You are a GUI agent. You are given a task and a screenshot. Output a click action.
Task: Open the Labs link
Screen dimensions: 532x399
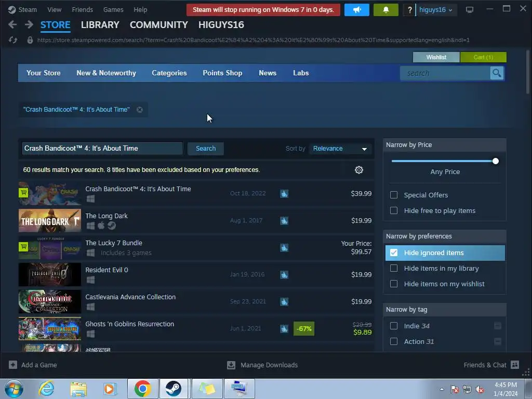[x=301, y=73]
